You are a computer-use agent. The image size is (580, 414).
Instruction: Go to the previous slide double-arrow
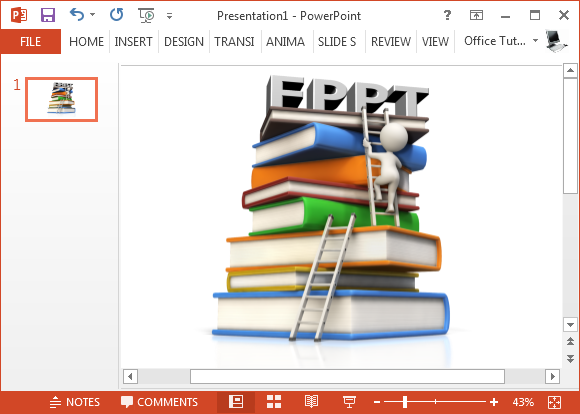(x=570, y=341)
